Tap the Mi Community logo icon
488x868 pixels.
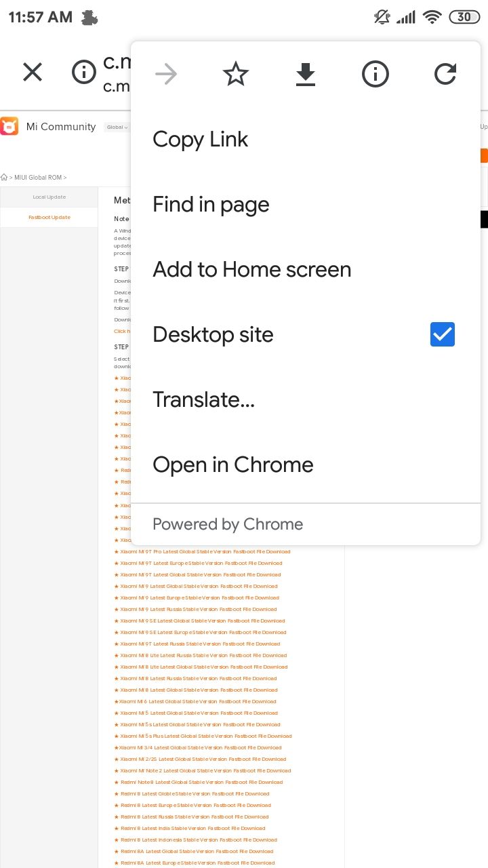[9, 127]
